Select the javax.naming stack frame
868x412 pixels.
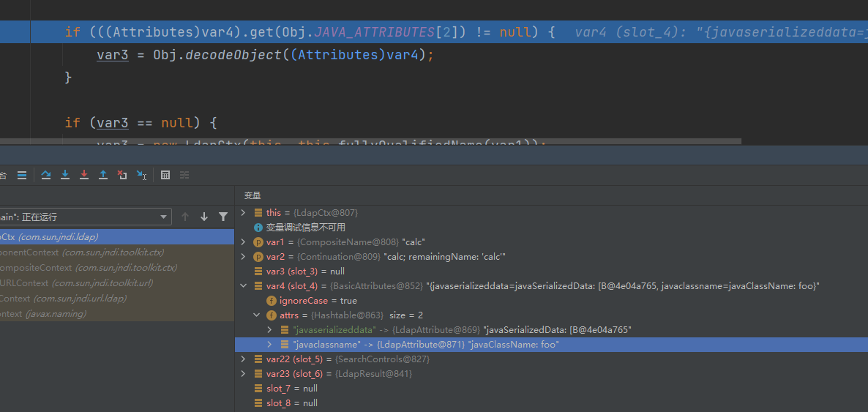coord(117,314)
